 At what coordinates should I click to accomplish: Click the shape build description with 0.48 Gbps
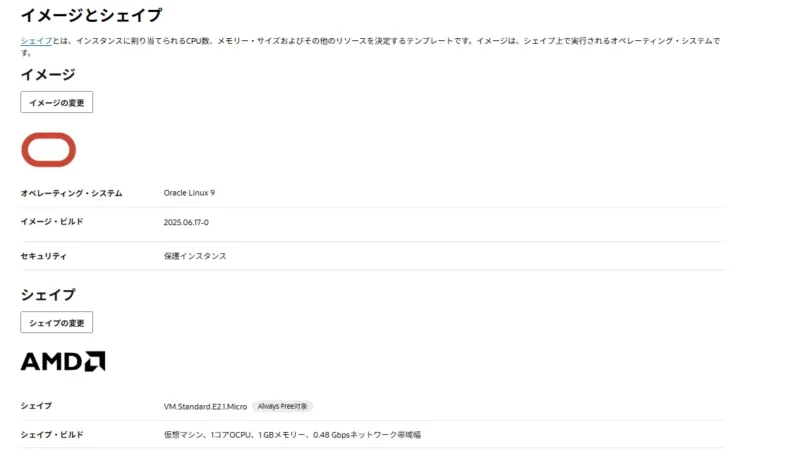tap(292, 435)
